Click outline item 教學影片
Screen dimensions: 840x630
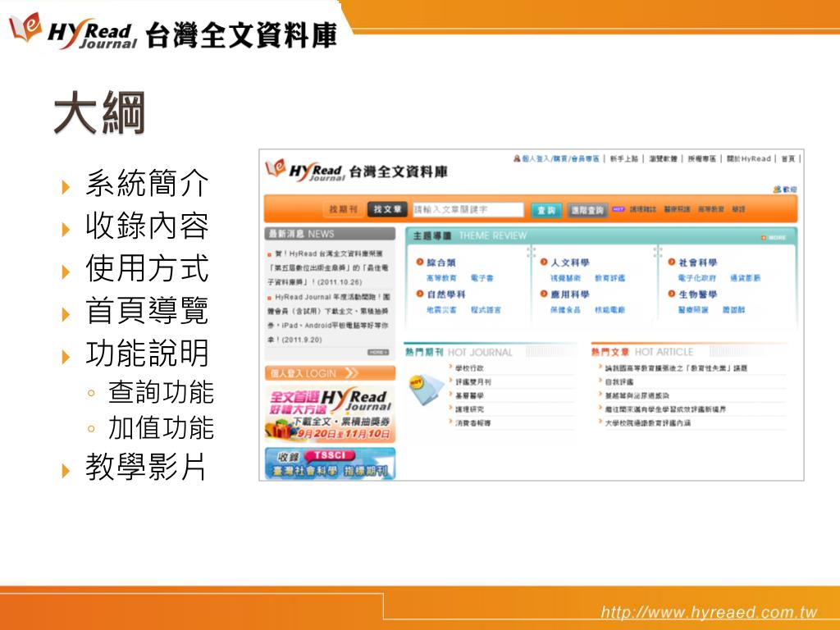tap(145, 467)
